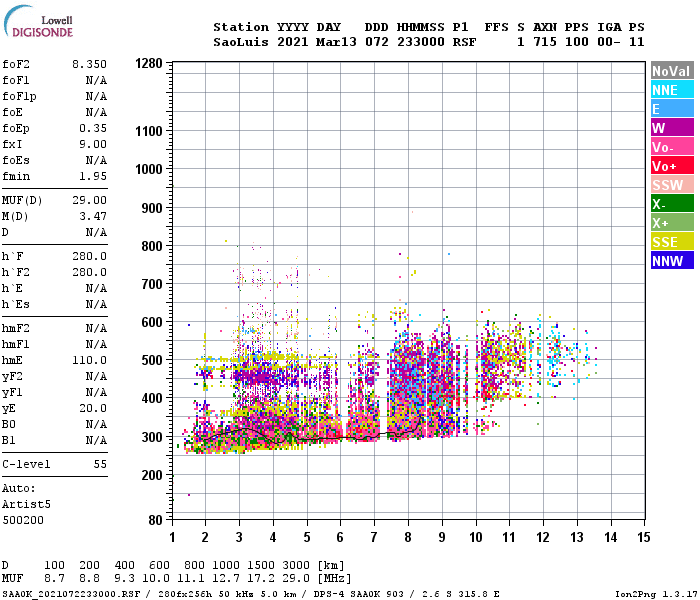Screen dimensions: 700x600
Task: Click the foF1 N/A value
Action: [x=96, y=80]
